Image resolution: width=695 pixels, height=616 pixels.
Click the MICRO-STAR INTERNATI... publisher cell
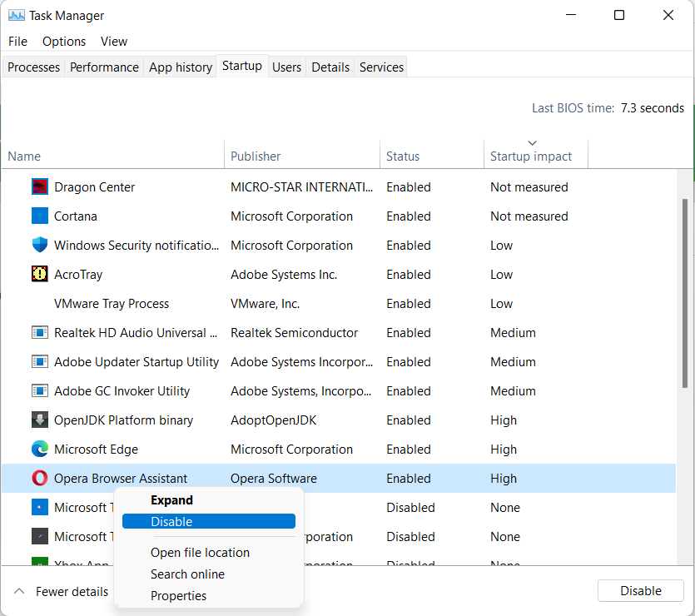click(301, 187)
